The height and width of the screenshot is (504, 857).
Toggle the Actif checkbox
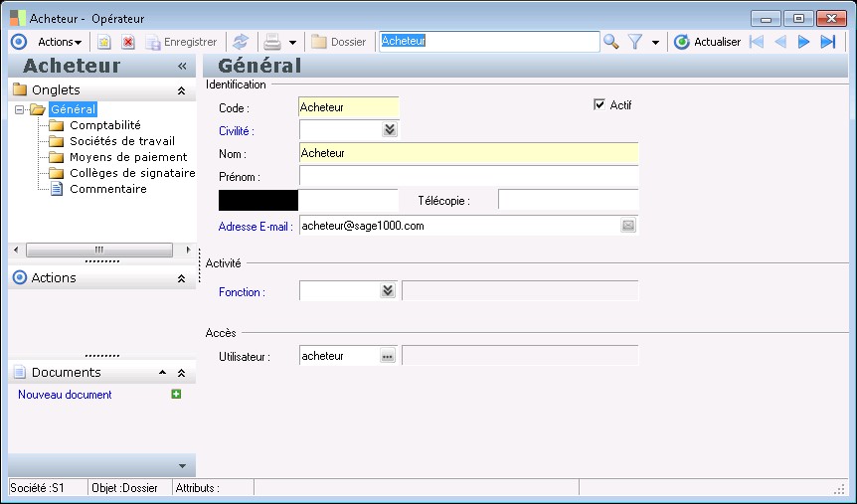(x=600, y=104)
